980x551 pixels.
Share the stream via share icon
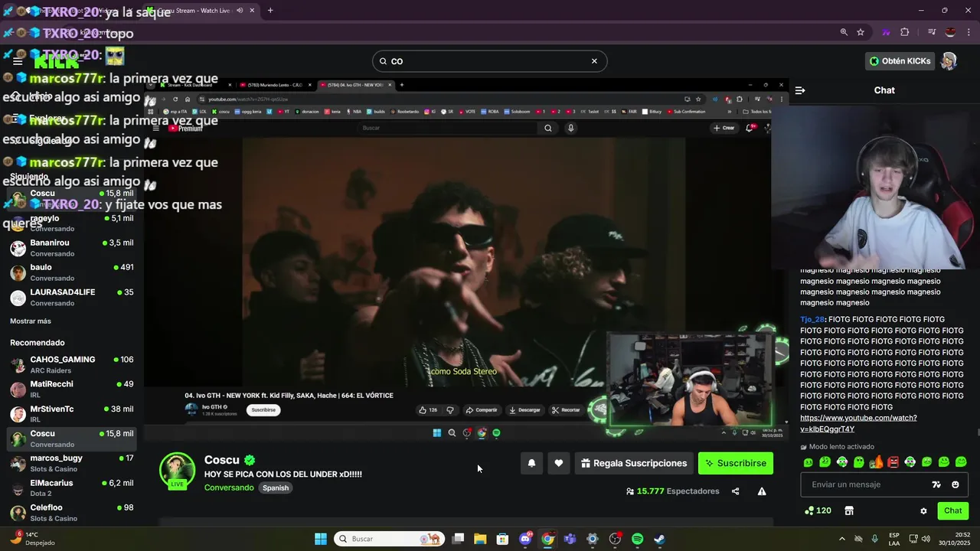(736, 491)
